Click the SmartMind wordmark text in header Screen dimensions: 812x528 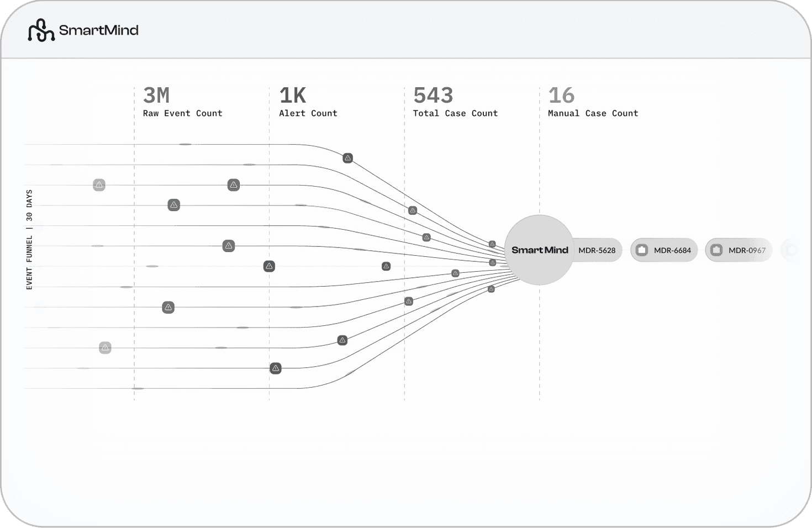[98, 30]
